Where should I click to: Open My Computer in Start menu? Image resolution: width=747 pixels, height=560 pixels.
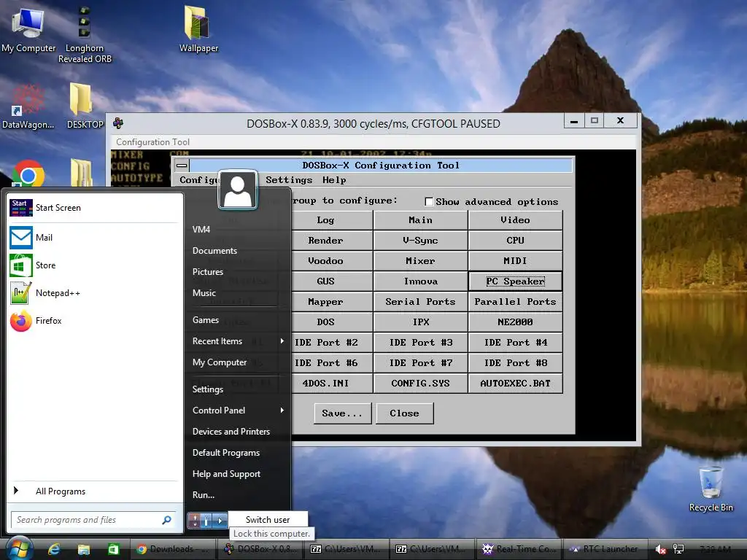[220, 362]
